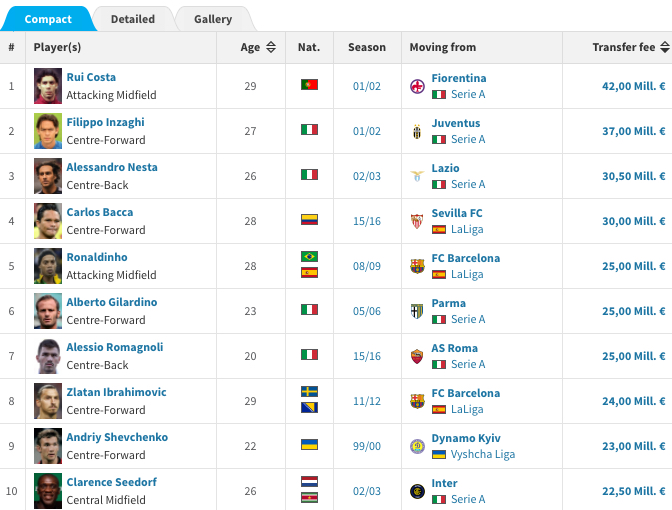Click the Sevilla FC club crest
Screen dimensions: 672x510
tap(417, 221)
